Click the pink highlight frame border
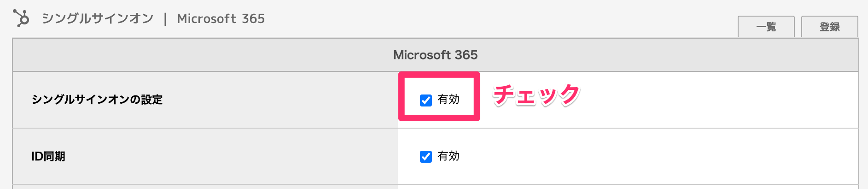The height and width of the screenshot is (189, 868). (439, 74)
